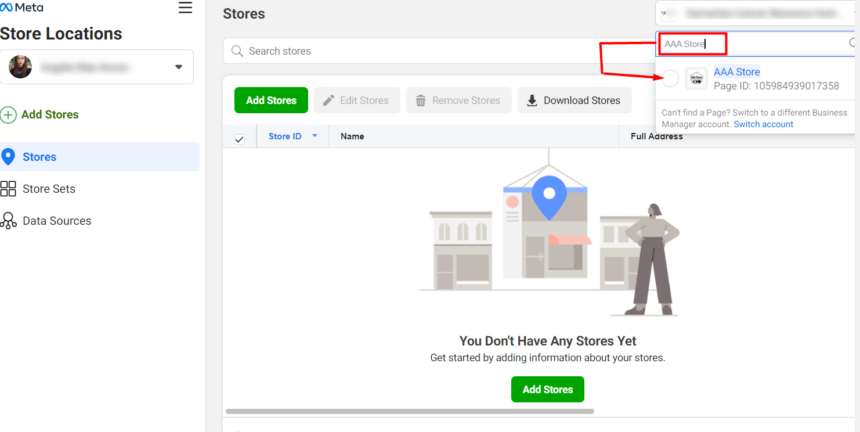Click the Add Stores plus circle icon
860x432 pixels.
coord(8,115)
